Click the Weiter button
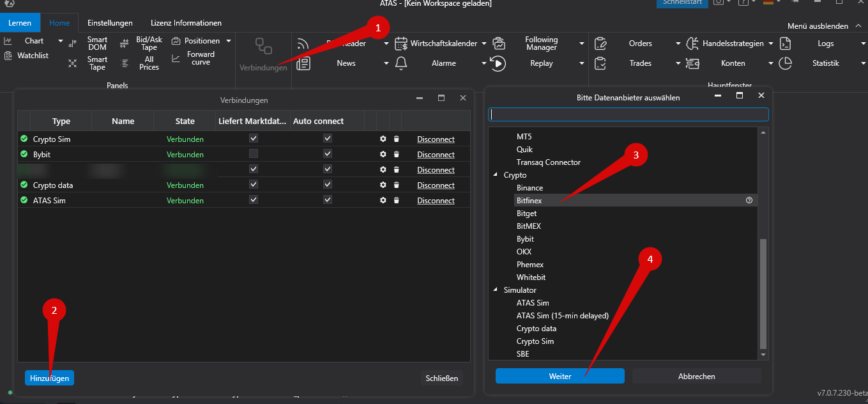Screen dimensions: 868x404 click(560, 376)
